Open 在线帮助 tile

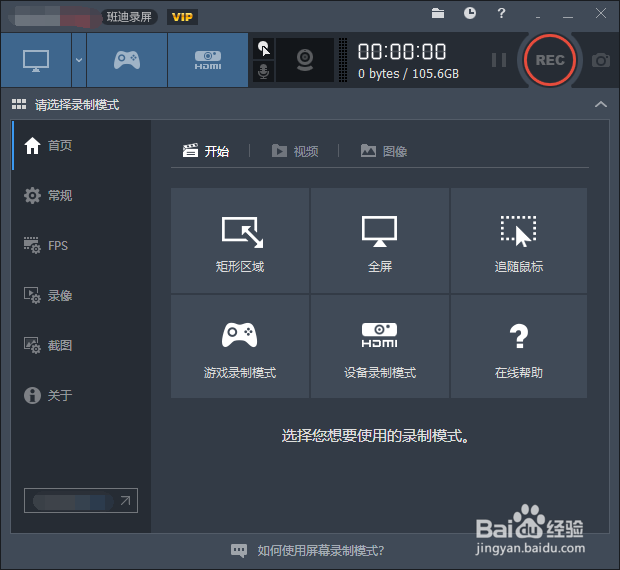pyautogui.click(x=519, y=346)
